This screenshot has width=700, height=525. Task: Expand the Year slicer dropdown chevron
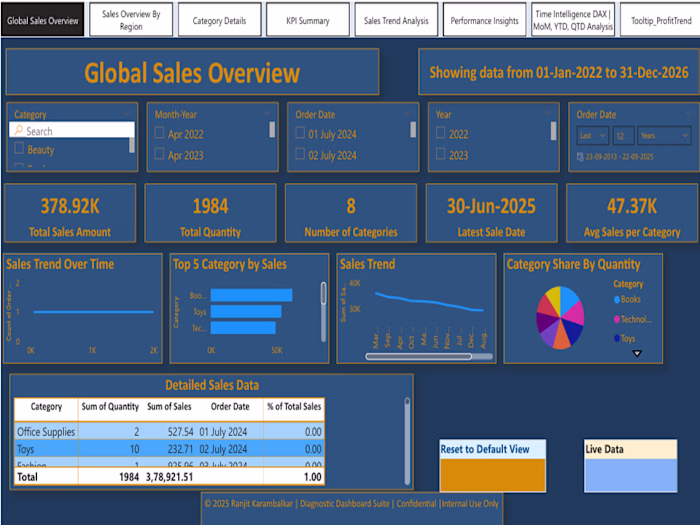[x=548, y=114]
